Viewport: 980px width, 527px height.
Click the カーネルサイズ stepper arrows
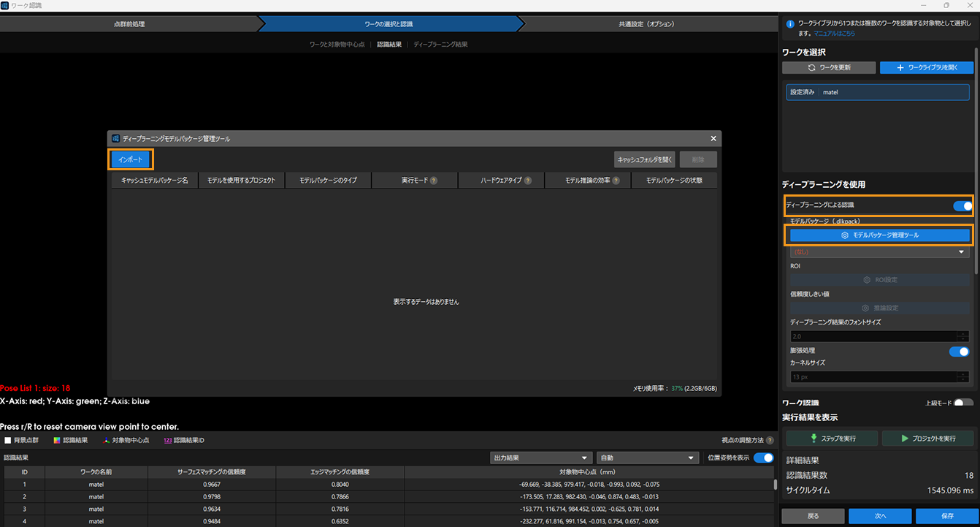pos(963,377)
